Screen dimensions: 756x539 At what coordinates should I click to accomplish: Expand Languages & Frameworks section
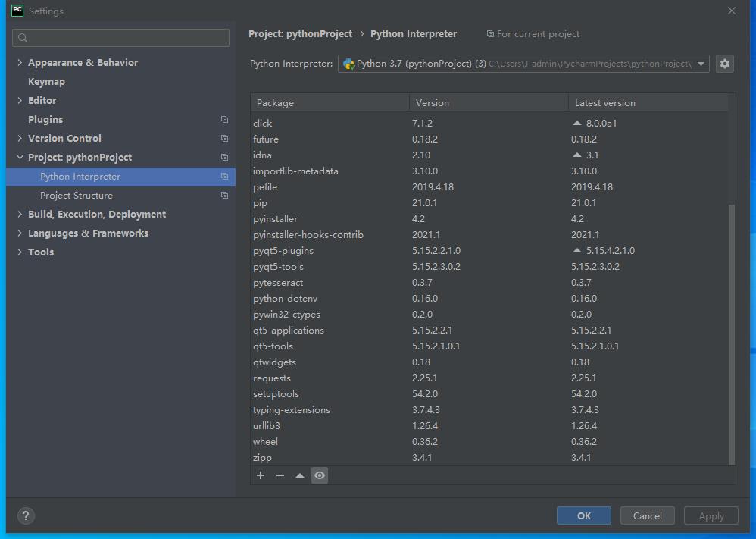pos(20,233)
